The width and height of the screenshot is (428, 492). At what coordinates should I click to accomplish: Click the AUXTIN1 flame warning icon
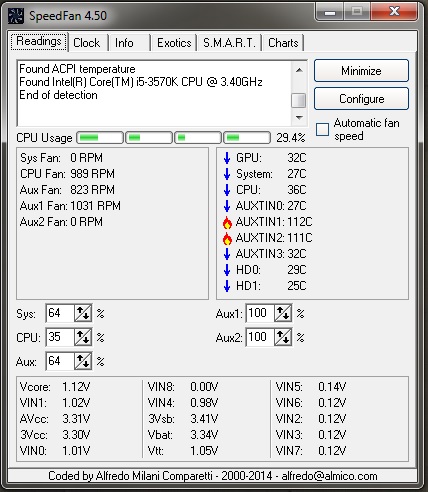[x=227, y=222]
